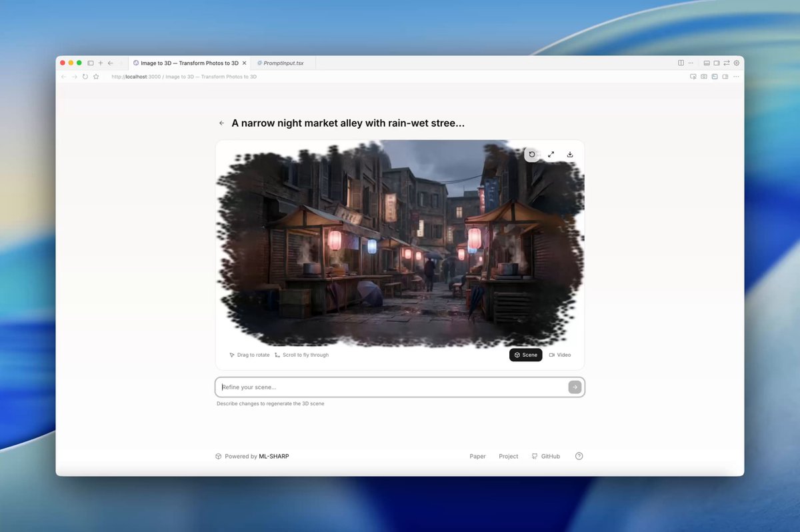This screenshot has height=532, width=800.
Task: Toggle the bottom panel layout
Action: 707,63
